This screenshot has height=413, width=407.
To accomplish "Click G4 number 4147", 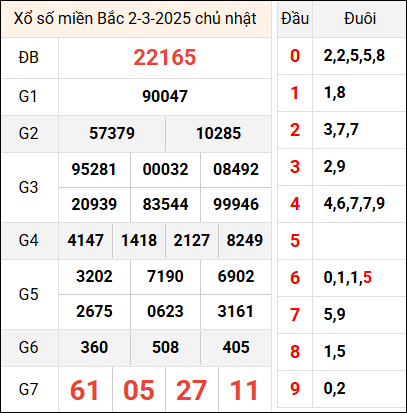I will (x=85, y=240).
